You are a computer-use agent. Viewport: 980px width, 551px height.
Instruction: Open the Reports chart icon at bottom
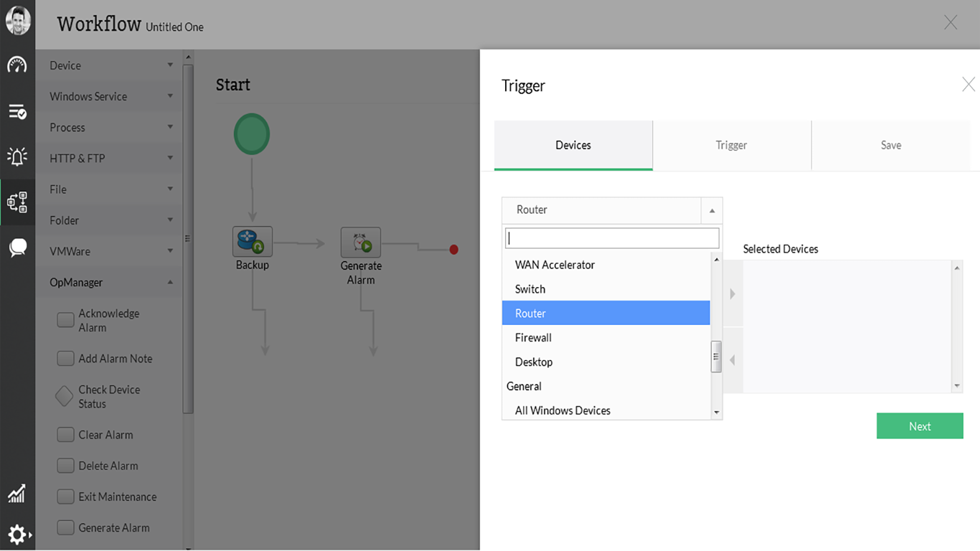17,493
